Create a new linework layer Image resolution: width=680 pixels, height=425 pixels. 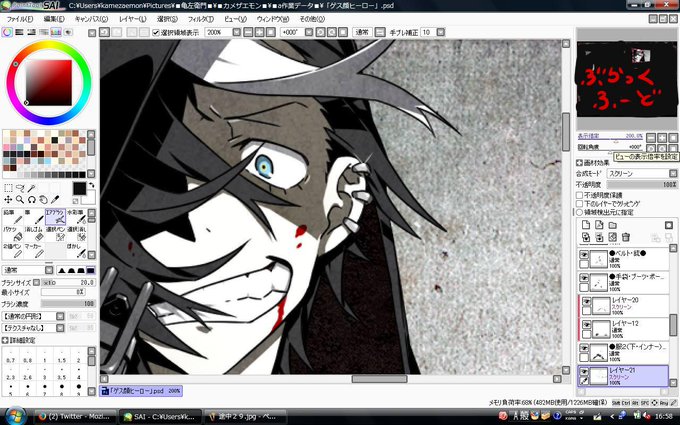599,225
